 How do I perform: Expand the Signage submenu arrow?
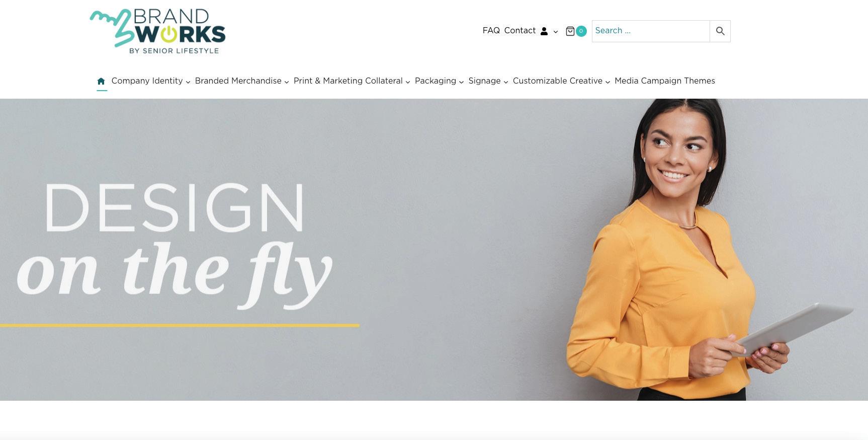coord(506,82)
